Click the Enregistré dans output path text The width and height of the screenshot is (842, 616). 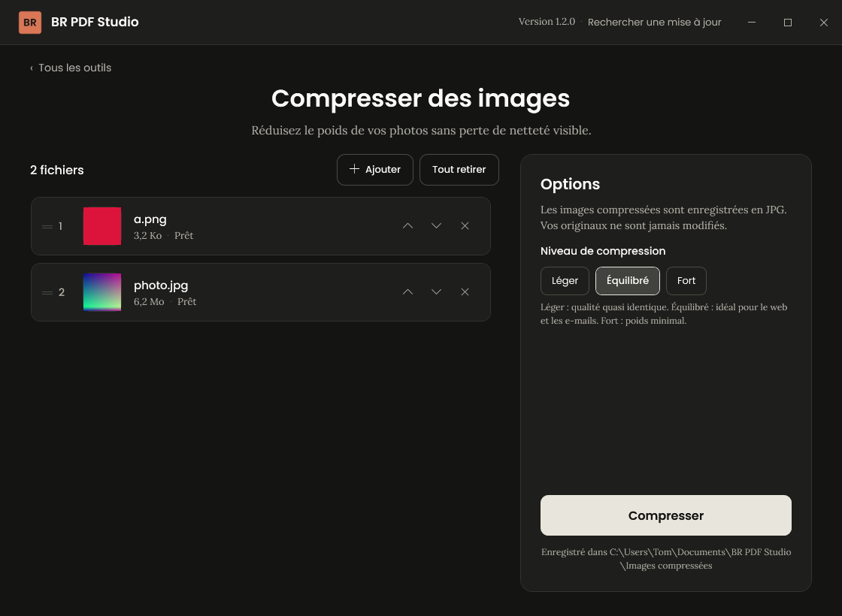coord(666,559)
